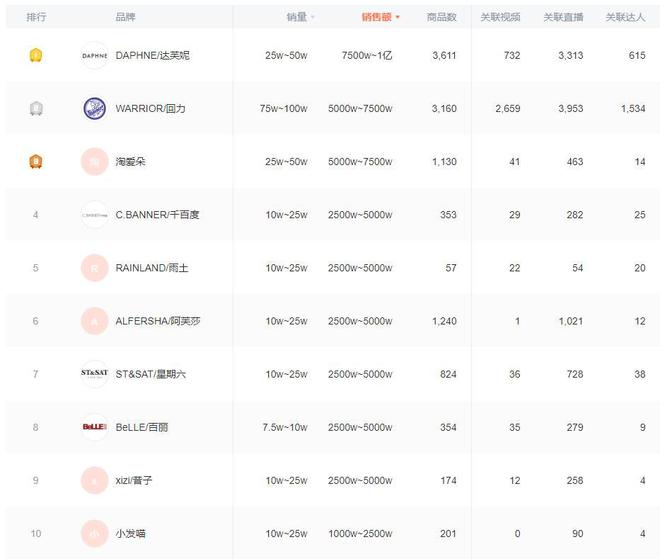
Task: Click the ALFERSHA pink avatar icon
Action: 95,321
